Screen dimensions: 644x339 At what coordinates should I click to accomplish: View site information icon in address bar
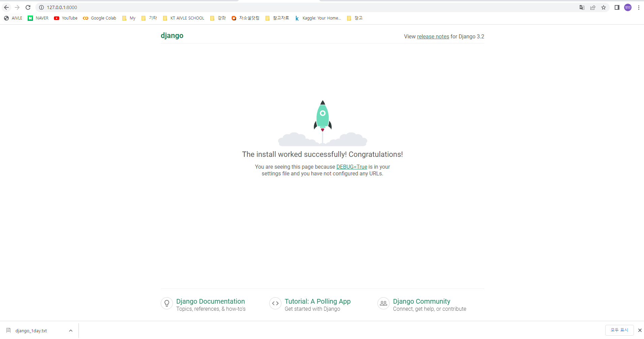click(x=41, y=7)
